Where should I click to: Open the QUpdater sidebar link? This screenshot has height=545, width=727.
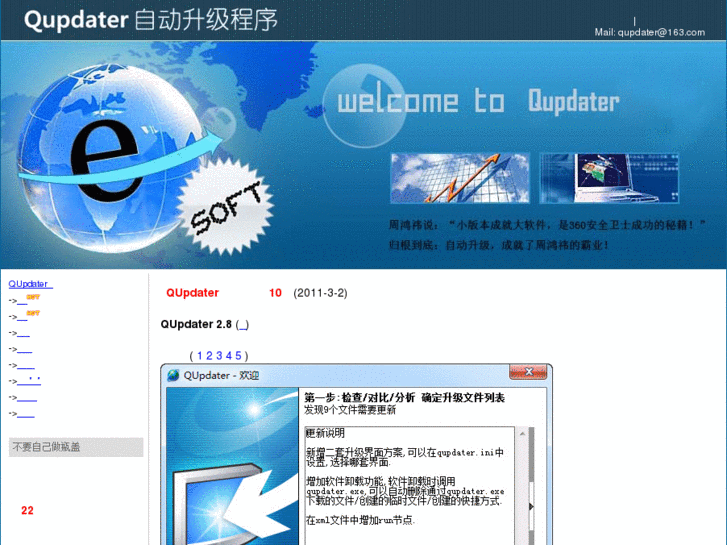click(31, 284)
